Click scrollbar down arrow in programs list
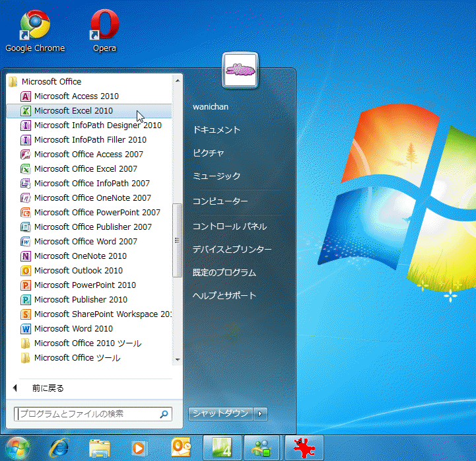The image size is (476, 461). click(x=178, y=359)
